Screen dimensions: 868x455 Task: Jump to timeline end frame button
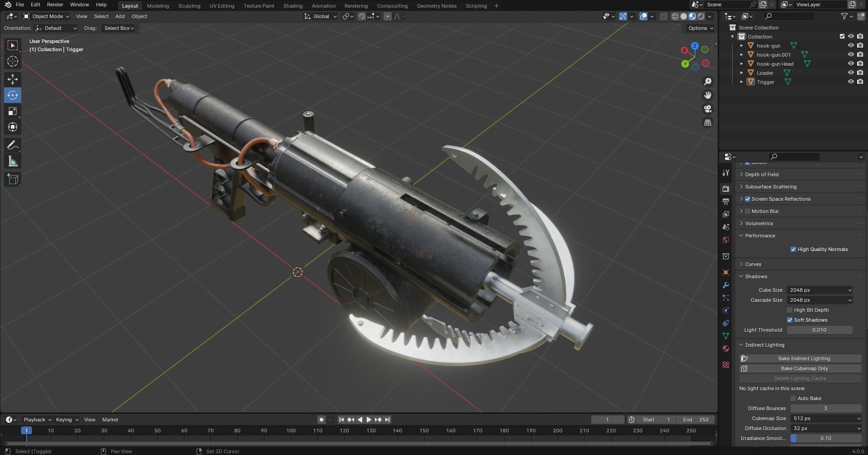(388, 420)
